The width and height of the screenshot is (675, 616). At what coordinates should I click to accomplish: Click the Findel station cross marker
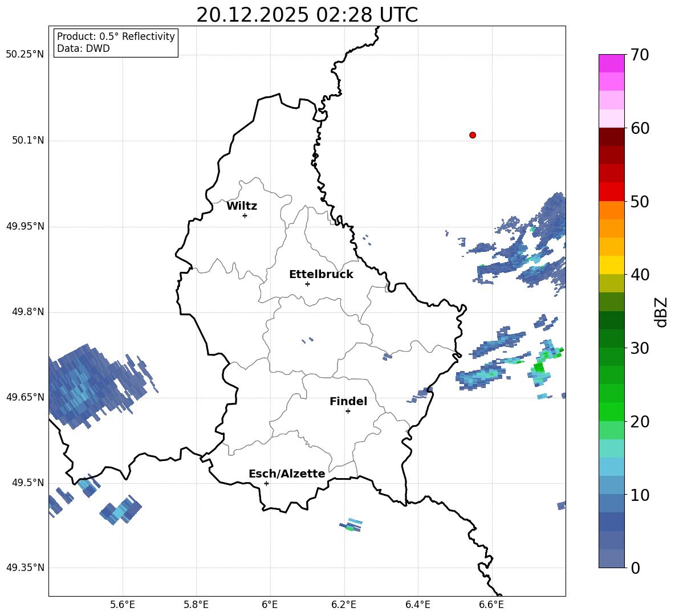click(x=348, y=411)
